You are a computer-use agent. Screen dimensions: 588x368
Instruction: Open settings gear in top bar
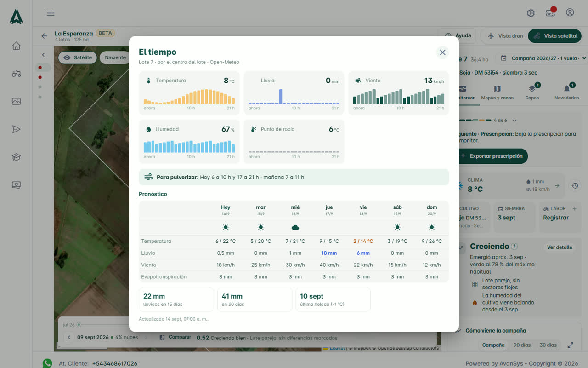pos(531,13)
